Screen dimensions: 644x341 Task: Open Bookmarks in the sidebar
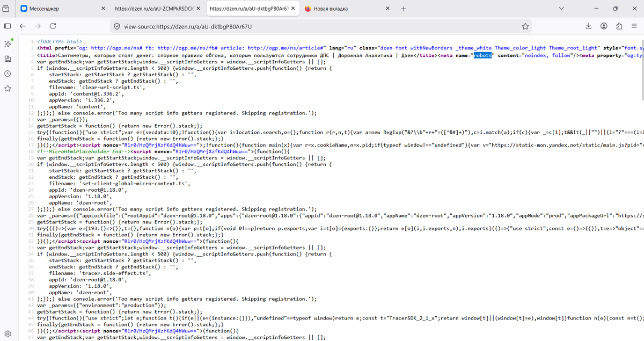[7, 89]
